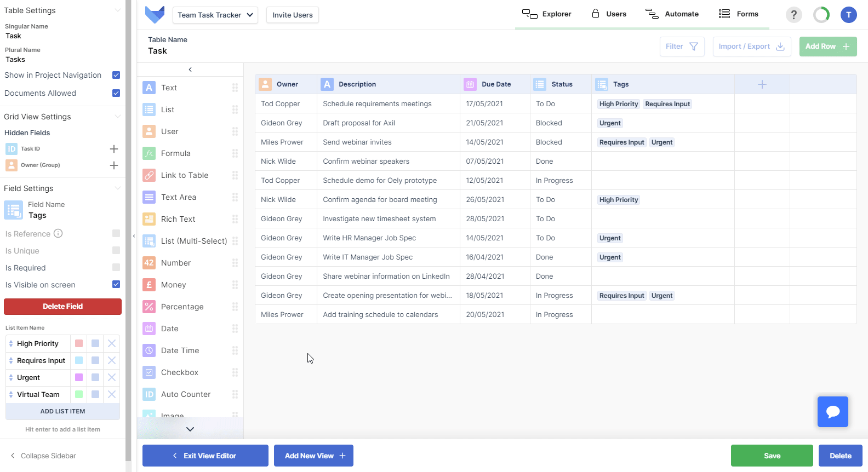Select the Rich Text field icon
The width and height of the screenshot is (868, 472).
click(149, 219)
